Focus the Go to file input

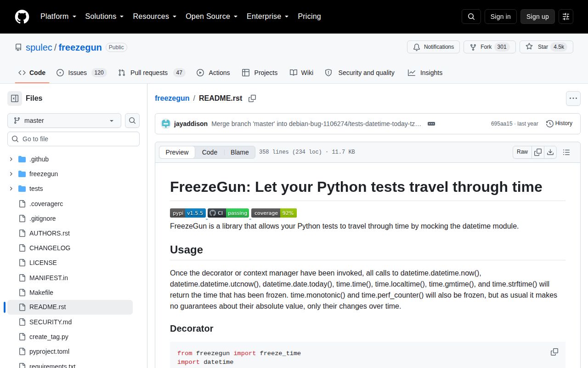tap(73, 139)
